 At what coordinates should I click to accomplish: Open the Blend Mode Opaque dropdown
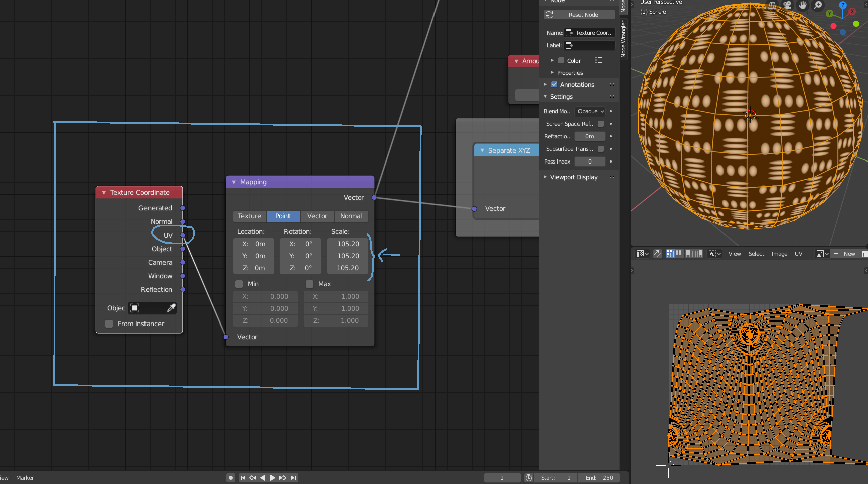(591, 111)
